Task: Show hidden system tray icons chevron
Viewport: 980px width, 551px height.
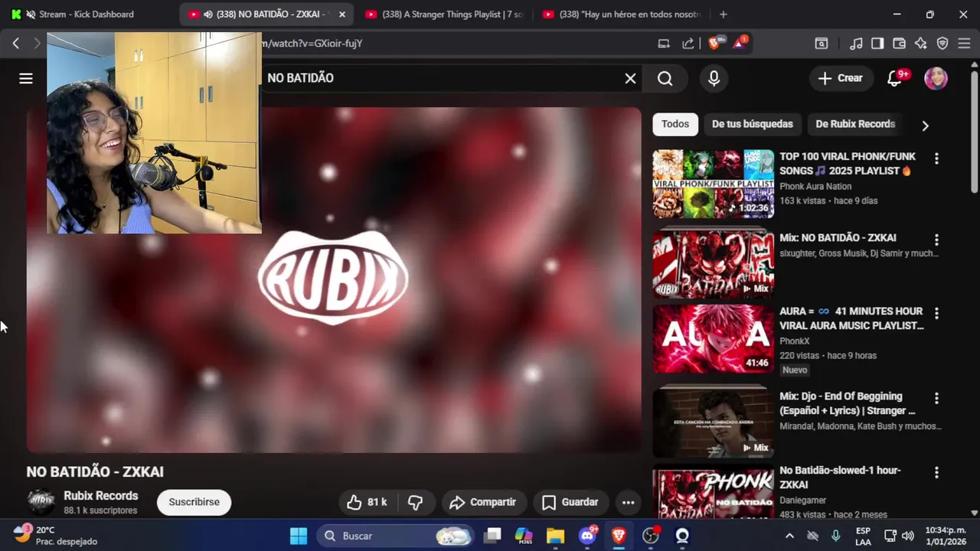Action: tap(789, 536)
